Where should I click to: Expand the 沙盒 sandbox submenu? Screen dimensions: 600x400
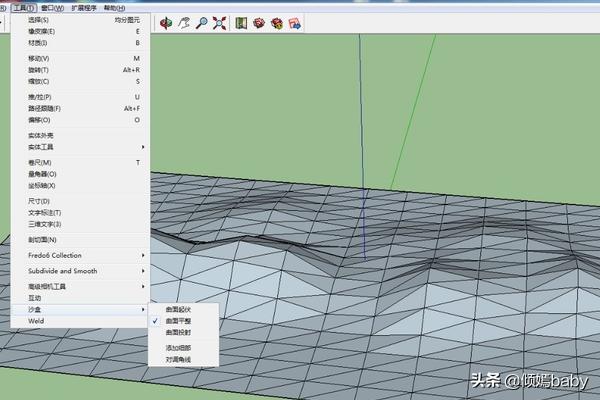coord(80,309)
